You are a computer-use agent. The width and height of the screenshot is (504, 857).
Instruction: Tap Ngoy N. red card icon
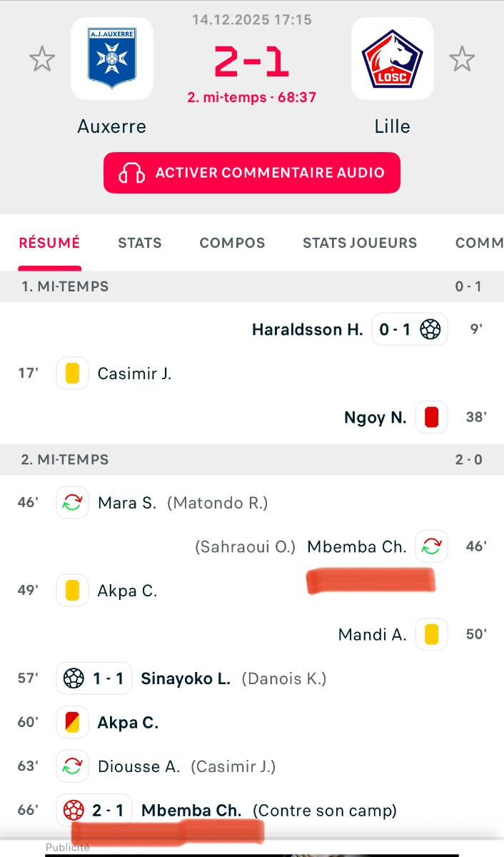430,418
